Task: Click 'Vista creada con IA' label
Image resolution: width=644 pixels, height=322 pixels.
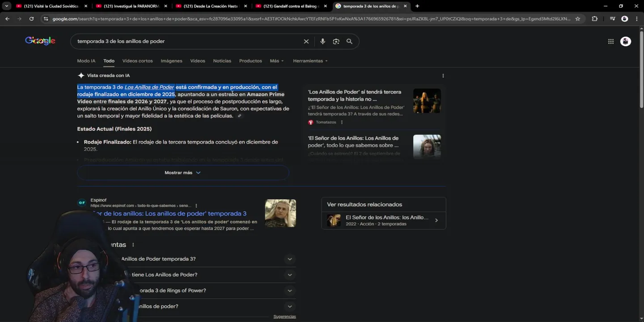Action: click(x=108, y=76)
